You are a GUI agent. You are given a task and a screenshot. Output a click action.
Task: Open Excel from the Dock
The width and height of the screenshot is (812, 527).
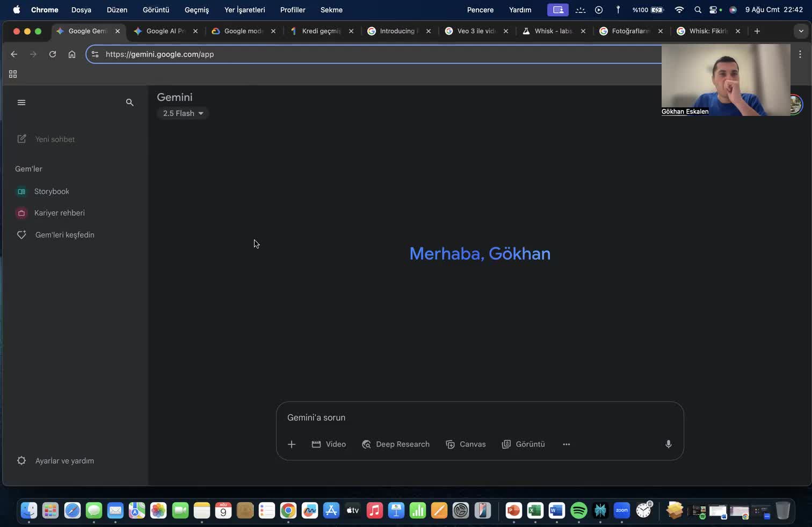click(x=535, y=510)
